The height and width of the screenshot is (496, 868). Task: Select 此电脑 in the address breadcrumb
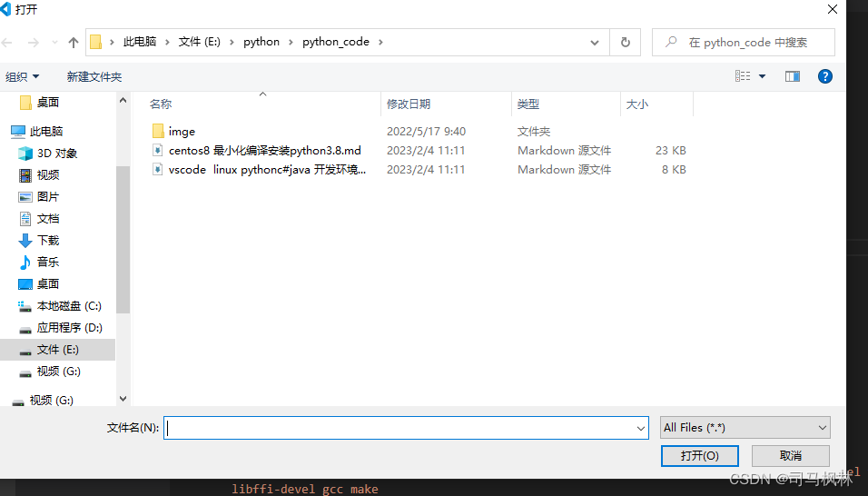point(140,42)
